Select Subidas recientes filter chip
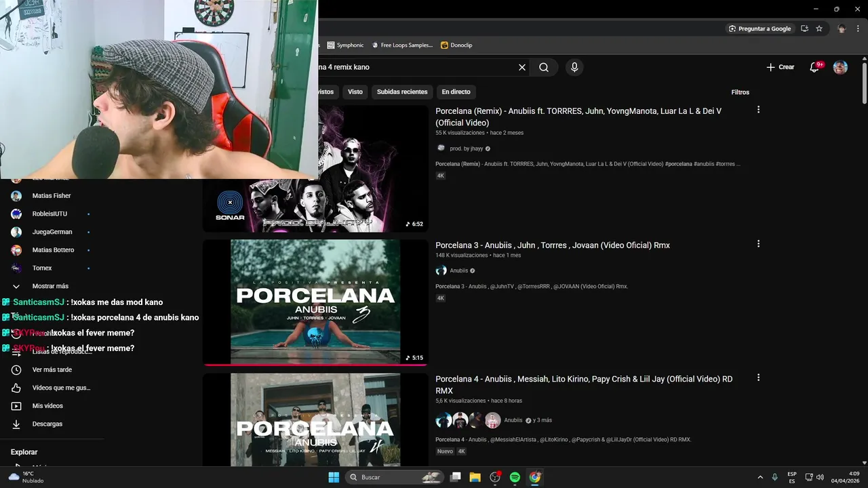The image size is (868, 488). (x=402, y=91)
